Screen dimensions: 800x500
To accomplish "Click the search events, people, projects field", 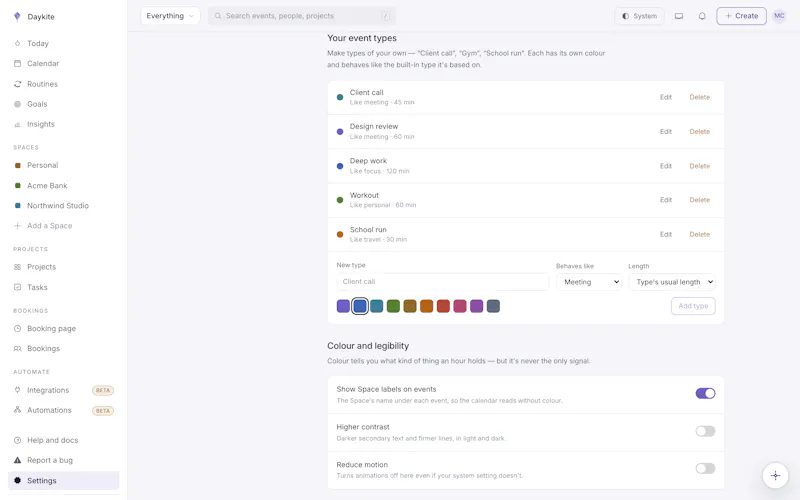I will pos(302,16).
